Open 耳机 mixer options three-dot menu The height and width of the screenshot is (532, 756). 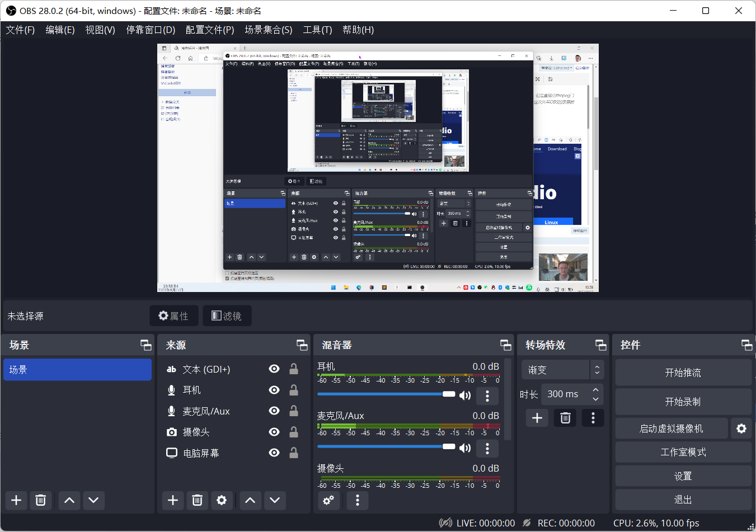tap(487, 396)
